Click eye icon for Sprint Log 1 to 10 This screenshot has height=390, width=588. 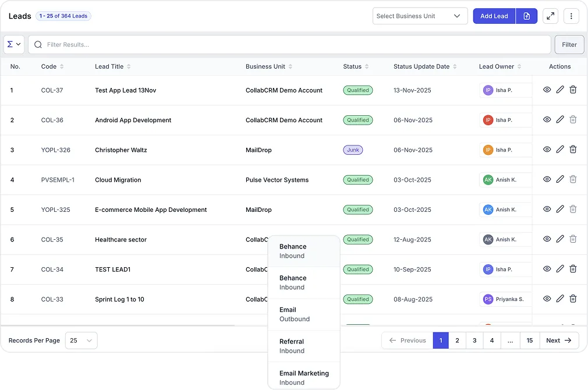pyautogui.click(x=547, y=299)
